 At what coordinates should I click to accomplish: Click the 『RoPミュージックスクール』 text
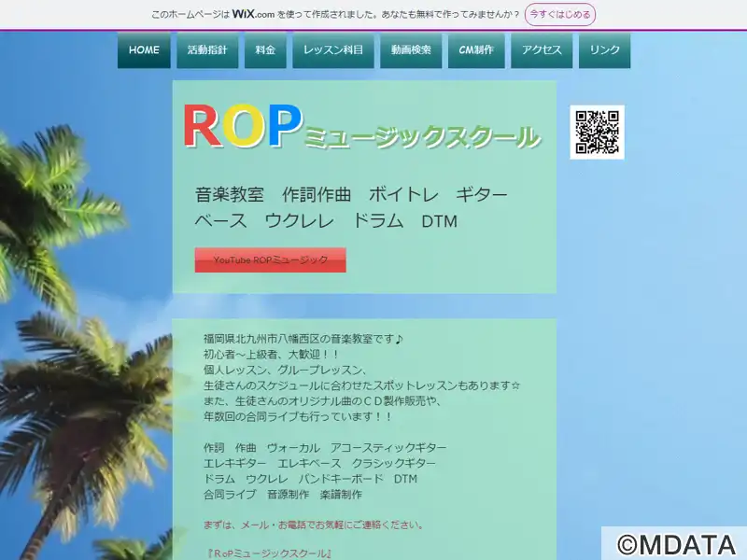(269, 553)
